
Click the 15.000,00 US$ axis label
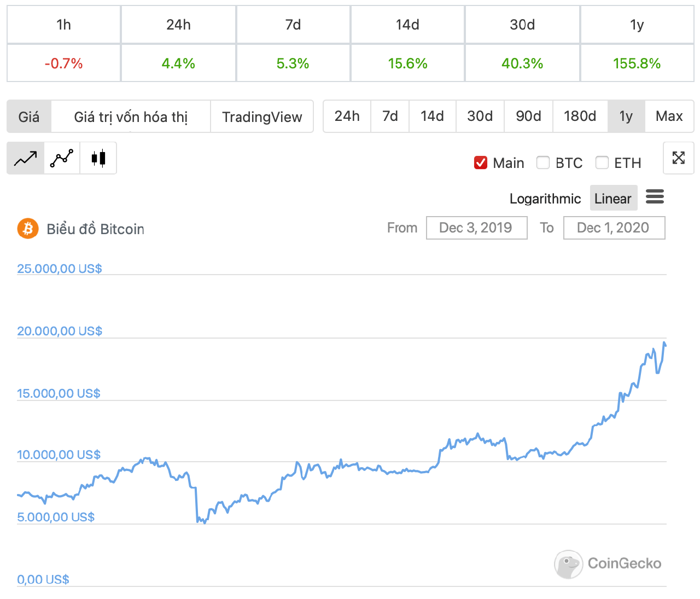click(x=59, y=393)
